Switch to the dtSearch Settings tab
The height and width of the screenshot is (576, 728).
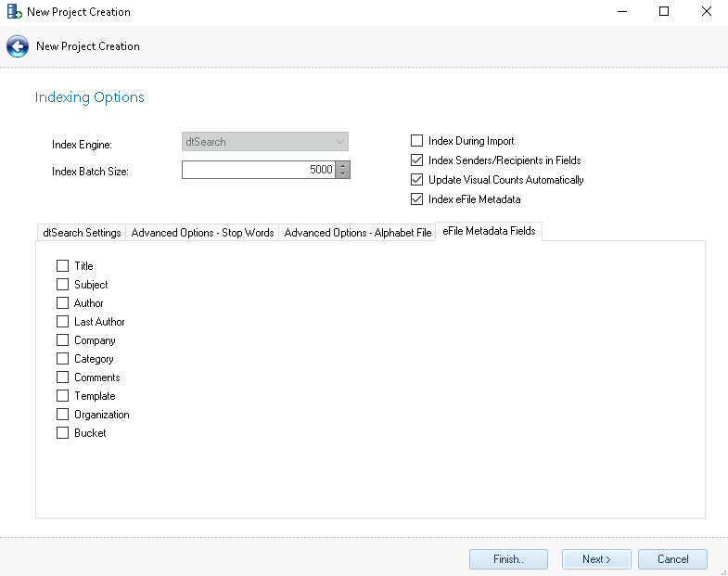click(82, 233)
